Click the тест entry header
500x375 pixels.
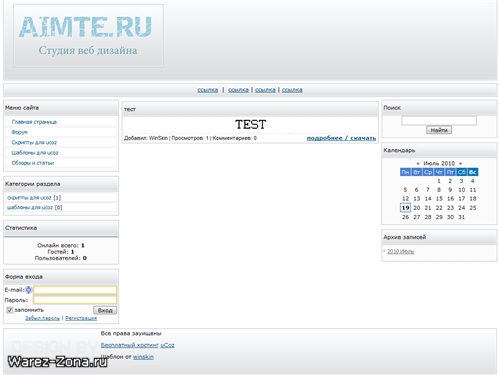pyautogui.click(x=250, y=109)
